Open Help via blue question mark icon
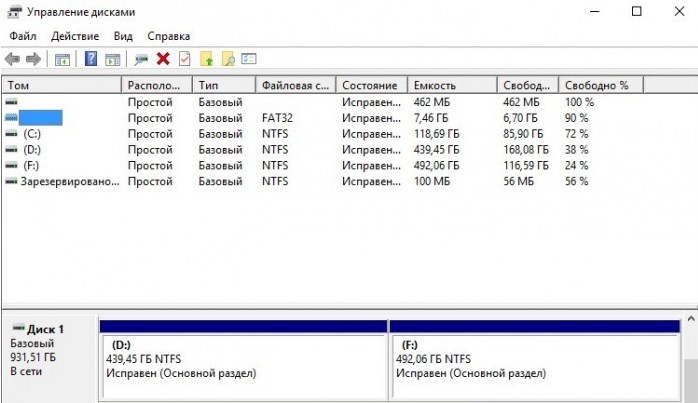 tap(91, 58)
